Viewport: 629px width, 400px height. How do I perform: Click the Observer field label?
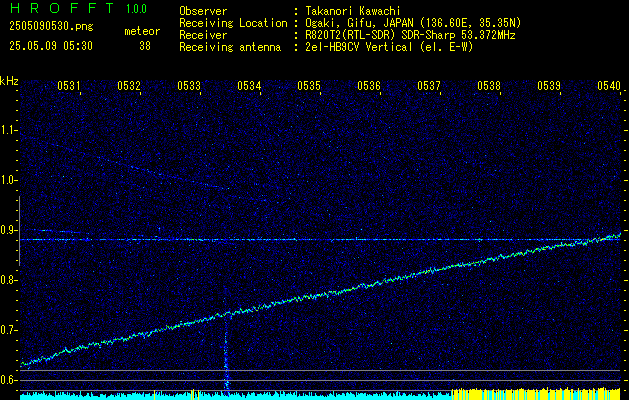point(203,11)
